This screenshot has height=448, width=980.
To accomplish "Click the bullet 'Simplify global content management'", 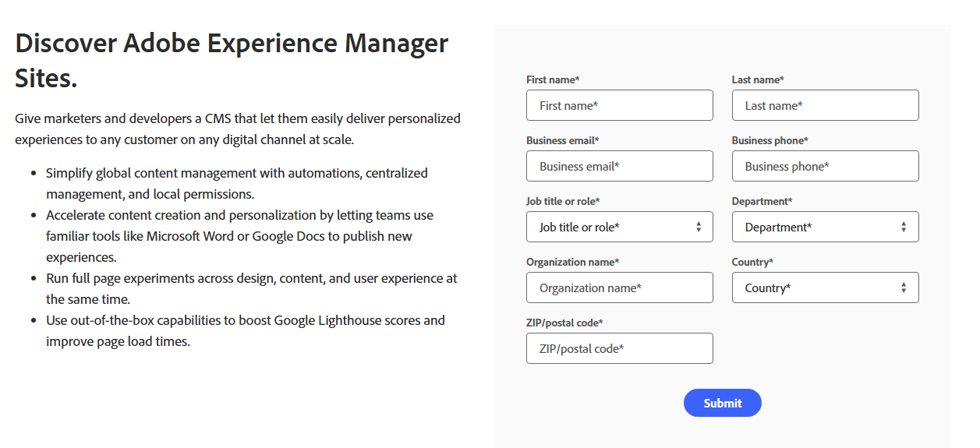I will point(237,183).
